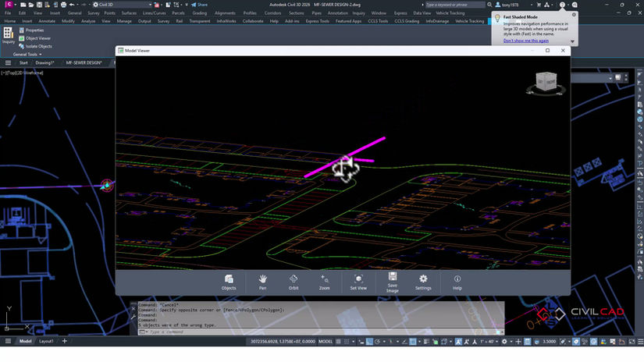Open the Civil 3D application menu button
The height and width of the screenshot is (362, 644).
click(x=9, y=5)
